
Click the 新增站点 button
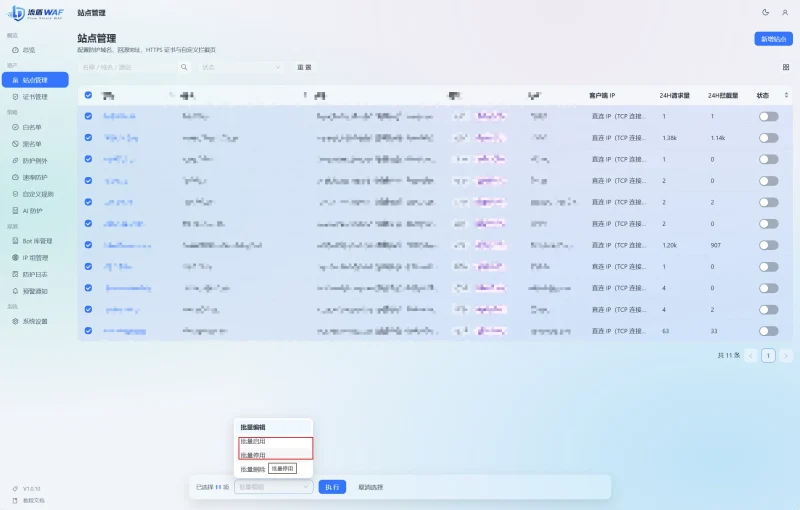pyautogui.click(x=773, y=39)
